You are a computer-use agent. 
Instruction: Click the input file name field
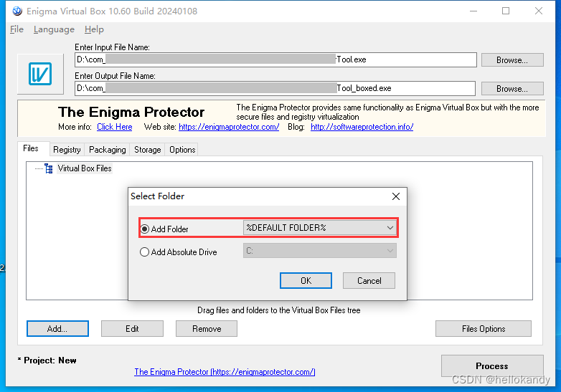click(x=276, y=59)
